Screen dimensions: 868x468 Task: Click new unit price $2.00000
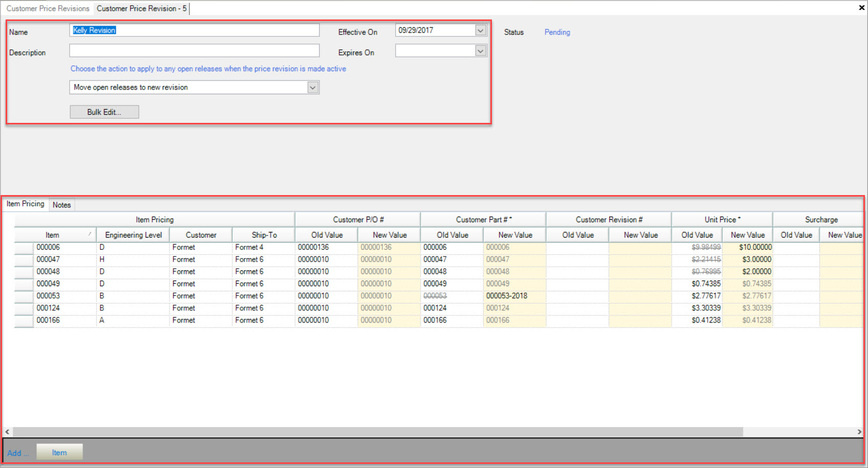tap(747, 272)
